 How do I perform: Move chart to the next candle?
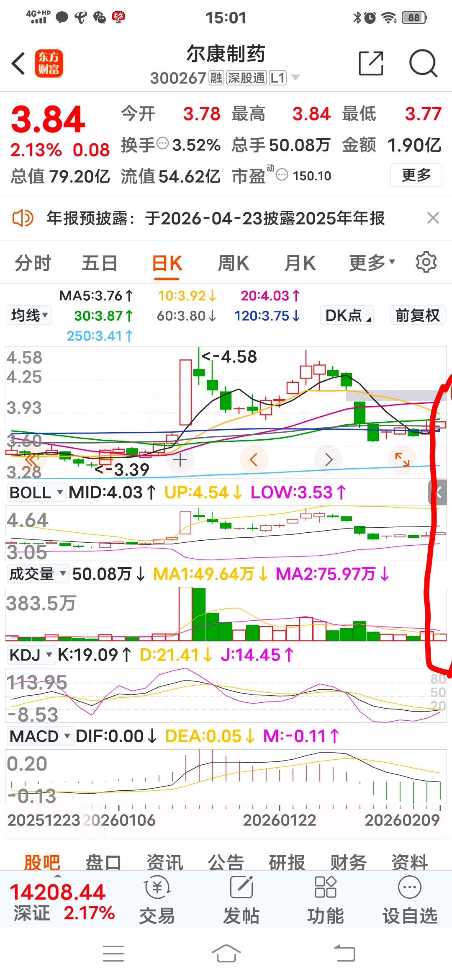(329, 460)
